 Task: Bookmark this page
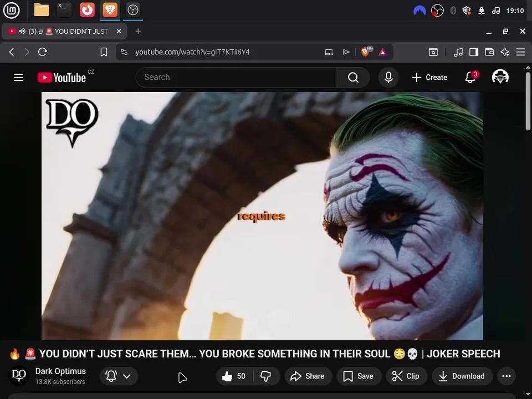(x=104, y=52)
